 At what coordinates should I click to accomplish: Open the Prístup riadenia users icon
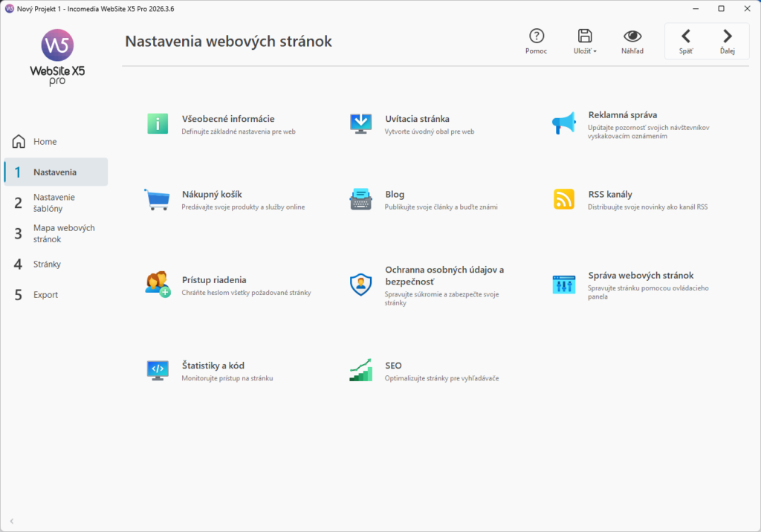point(158,285)
